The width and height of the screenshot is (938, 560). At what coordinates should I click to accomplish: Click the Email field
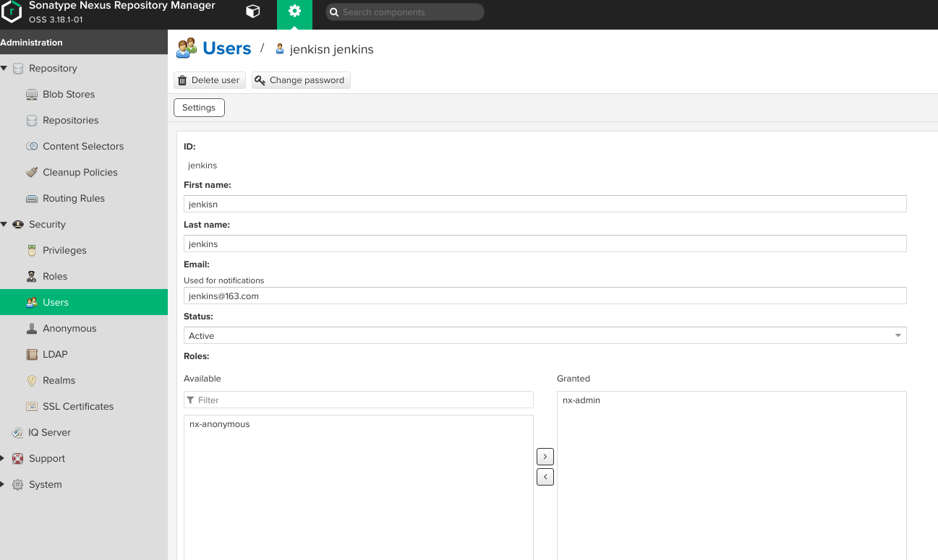545,296
